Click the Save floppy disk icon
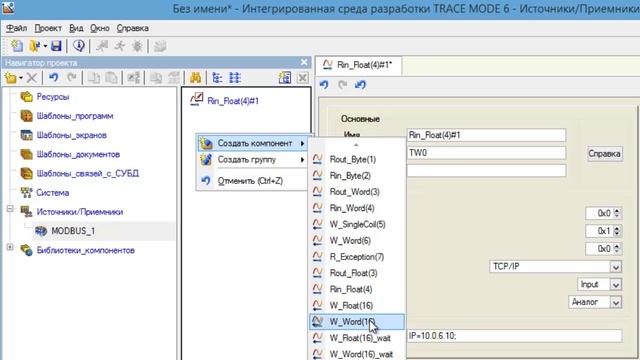 click(x=56, y=46)
